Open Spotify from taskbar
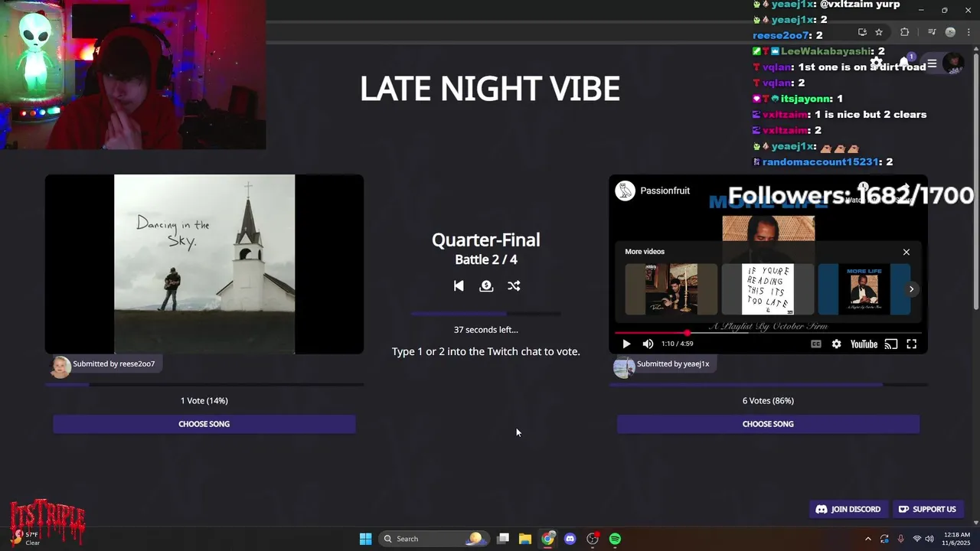 pyautogui.click(x=615, y=539)
